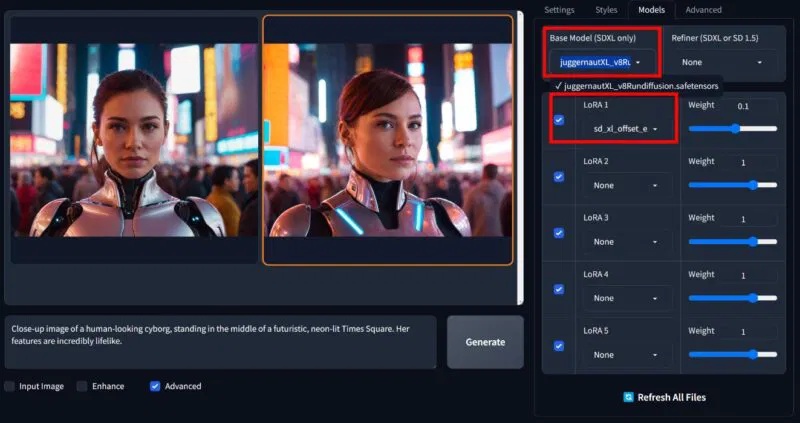
Task: Open the Base Model dropdown
Action: [x=601, y=63]
